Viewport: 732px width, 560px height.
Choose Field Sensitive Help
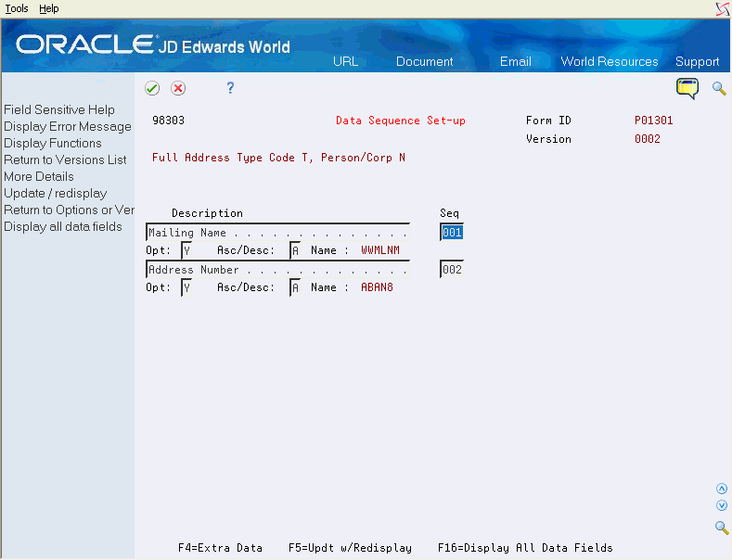point(59,109)
